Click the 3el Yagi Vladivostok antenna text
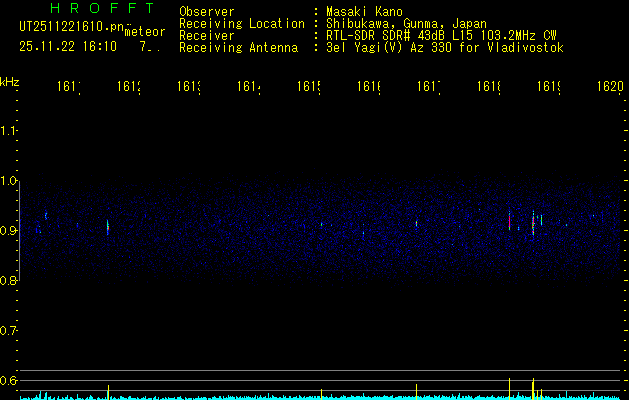Image resolution: width=629 pixels, height=400 pixels. [445, 48]
